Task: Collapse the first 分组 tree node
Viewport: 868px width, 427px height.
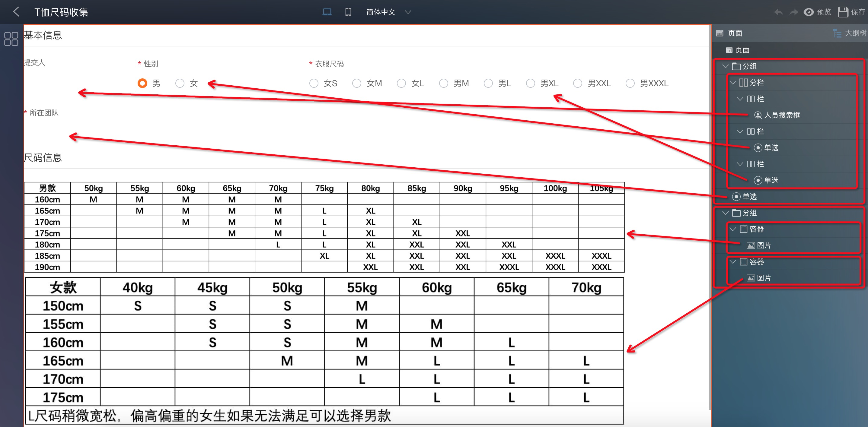Action: coord(726,66)
